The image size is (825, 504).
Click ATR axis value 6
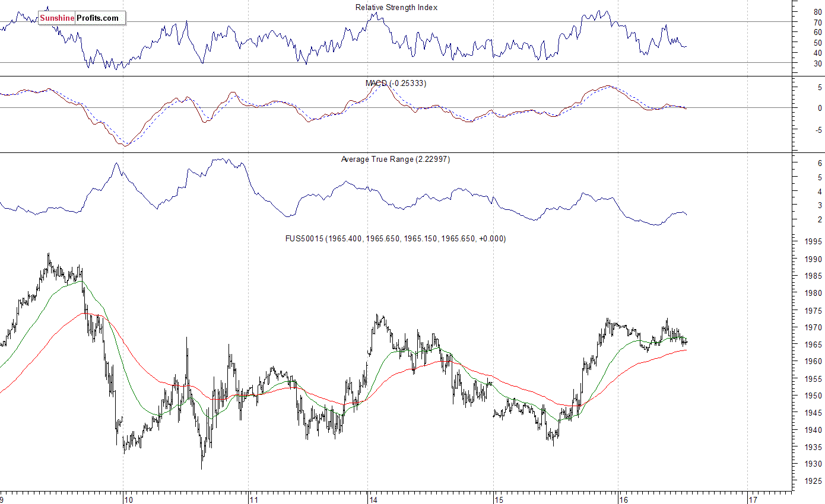[x=820, y=163]
